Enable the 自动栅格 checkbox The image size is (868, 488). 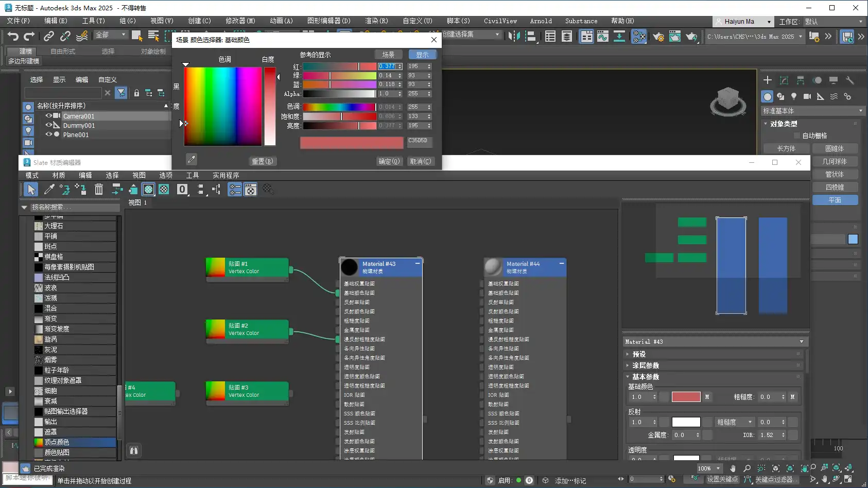pyautogui.click(x=797, y=136)
